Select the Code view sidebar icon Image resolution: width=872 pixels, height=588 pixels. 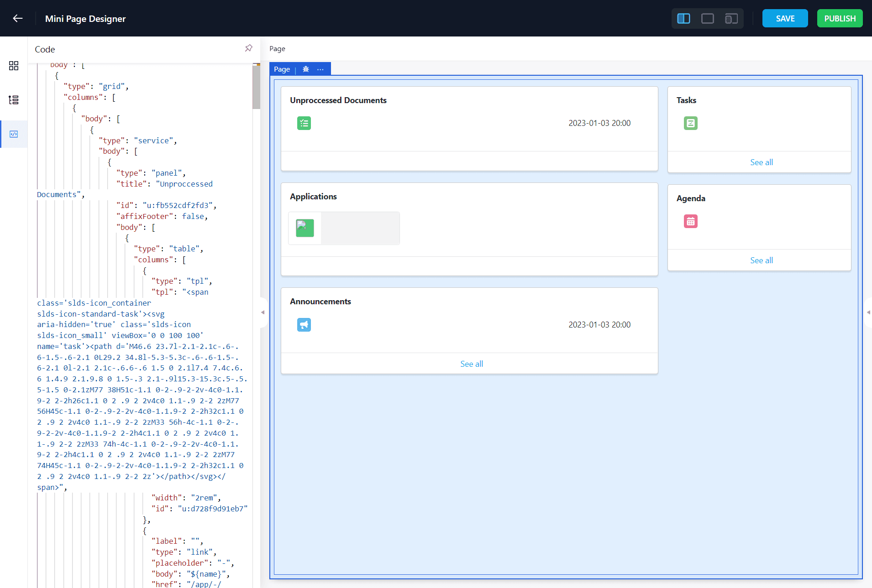pos(14,134)
